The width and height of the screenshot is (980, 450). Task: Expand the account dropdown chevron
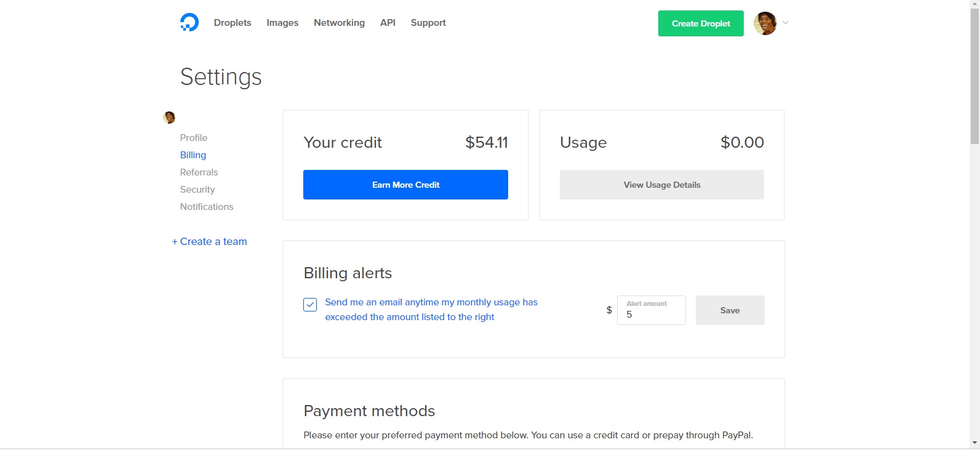[786, 23]
